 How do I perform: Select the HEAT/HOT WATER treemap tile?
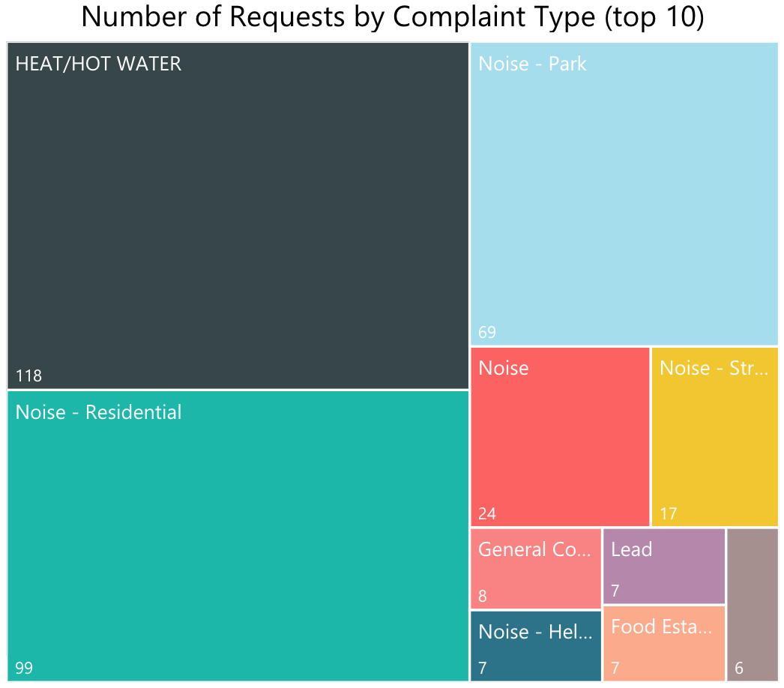(238, 216)
